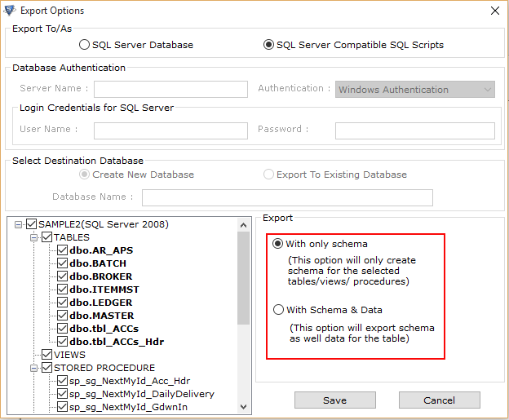This screenshot has width=509, height=420.
Task: Uncheck sp_sg_NextMyId_GdwnIn checkbox
Action: coord(62,406)
